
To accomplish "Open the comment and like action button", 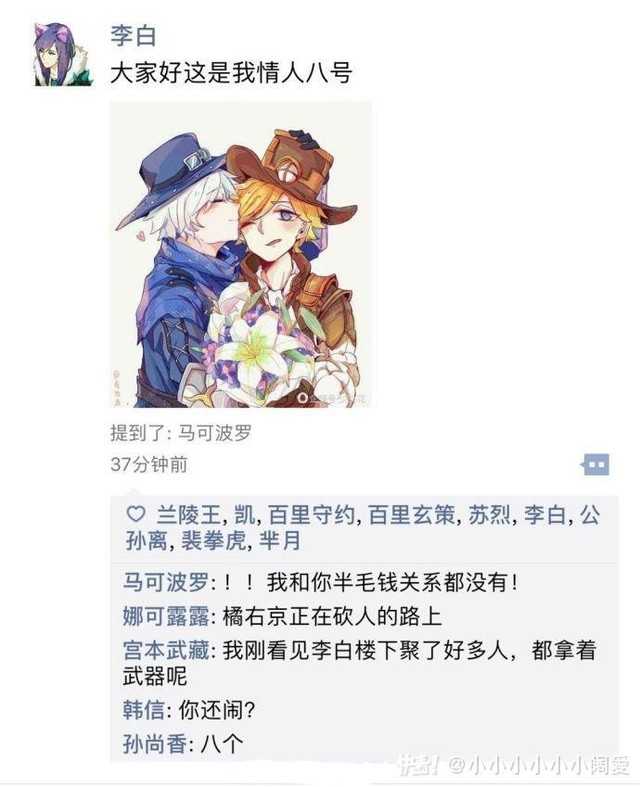I will click(595, 465).
